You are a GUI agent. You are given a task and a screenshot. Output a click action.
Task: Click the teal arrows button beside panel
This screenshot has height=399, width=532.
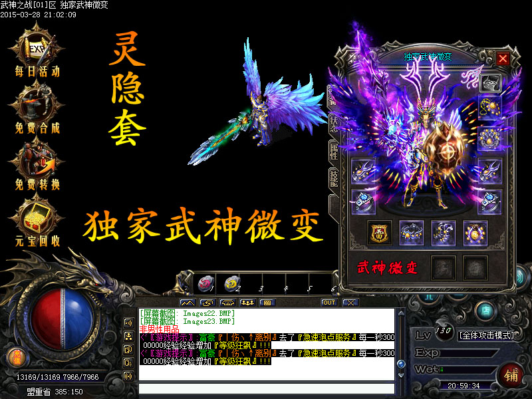pos(521,277)
